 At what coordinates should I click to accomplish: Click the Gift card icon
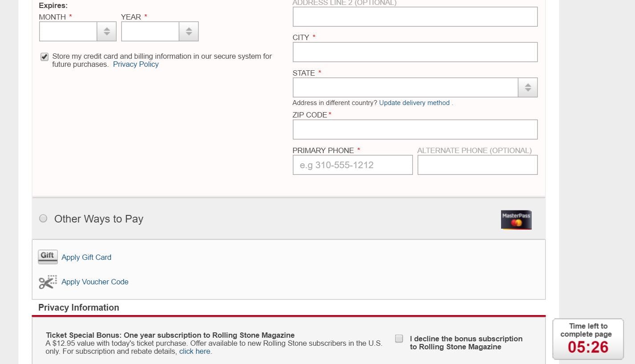pos(48,257)
